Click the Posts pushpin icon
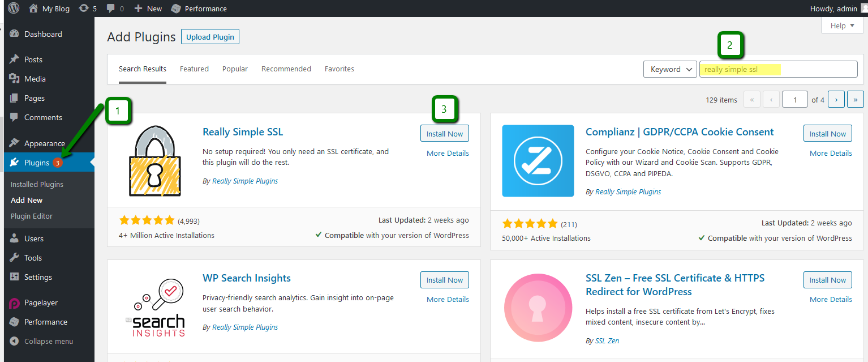Image resolution: width=868 pixels, height=362 pixels. tap(14, 59)
